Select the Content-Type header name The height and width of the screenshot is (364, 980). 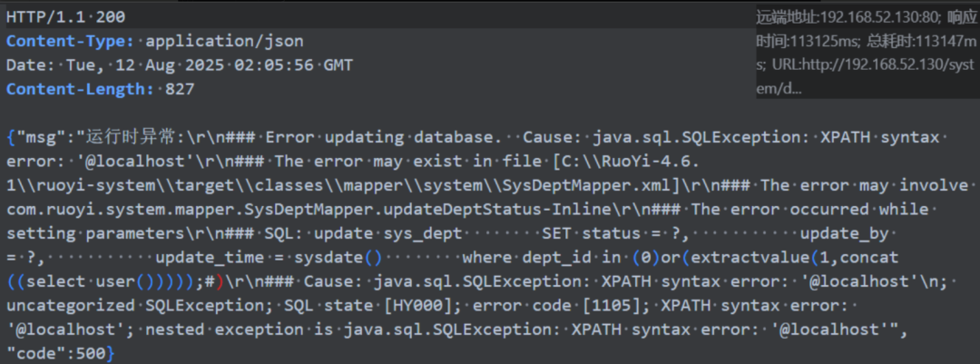(71, 41)
